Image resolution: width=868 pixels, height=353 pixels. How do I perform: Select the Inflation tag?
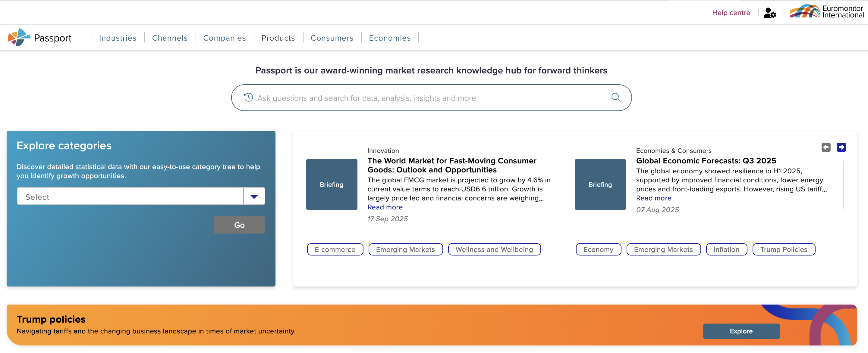coord(726,249)
